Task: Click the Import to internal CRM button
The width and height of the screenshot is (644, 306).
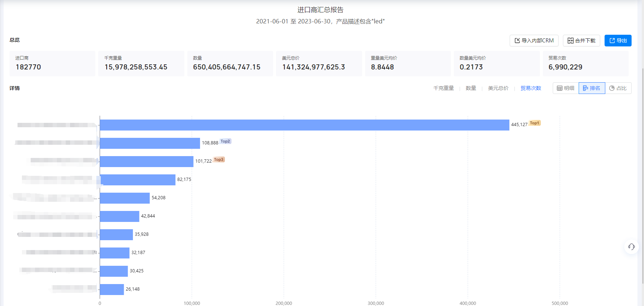Action: click(534, 41)
